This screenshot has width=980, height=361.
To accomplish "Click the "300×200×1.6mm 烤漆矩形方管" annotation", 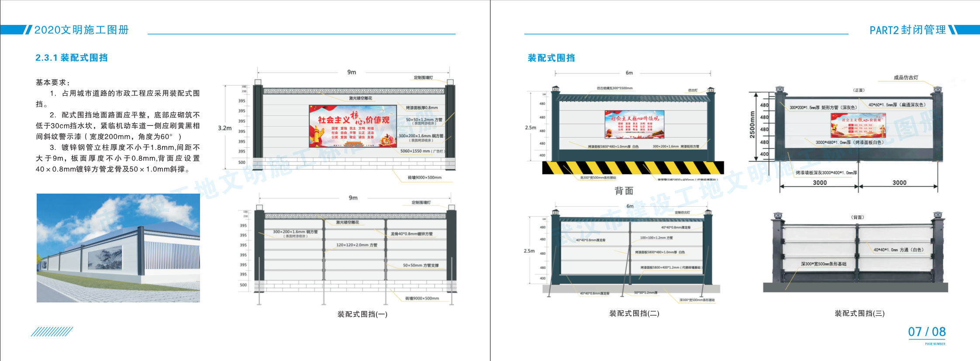I will click(676, 146).
